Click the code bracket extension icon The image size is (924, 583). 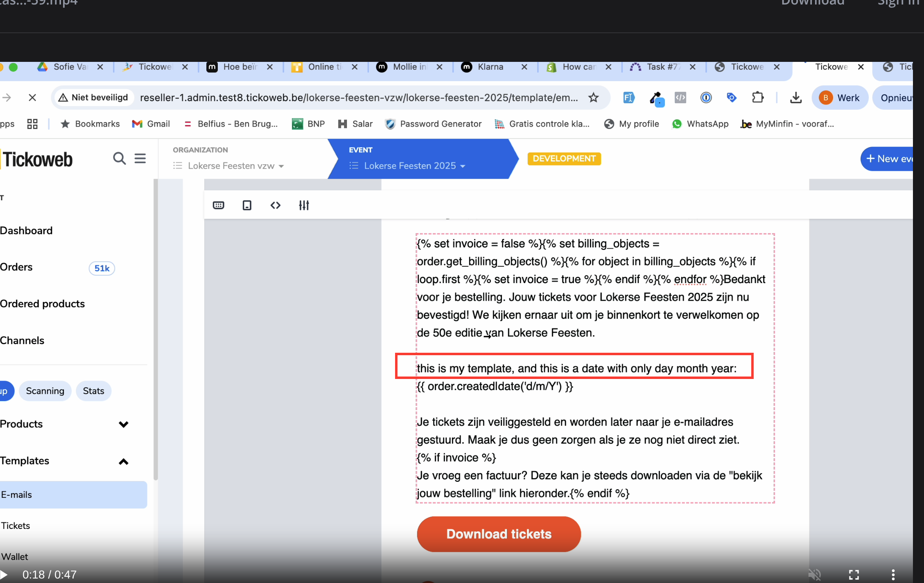coord(680,98)
